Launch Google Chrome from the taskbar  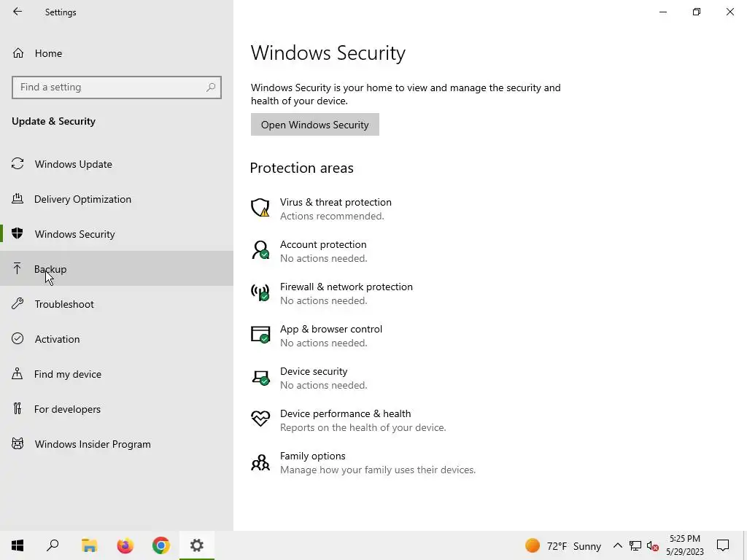(161, 545)
